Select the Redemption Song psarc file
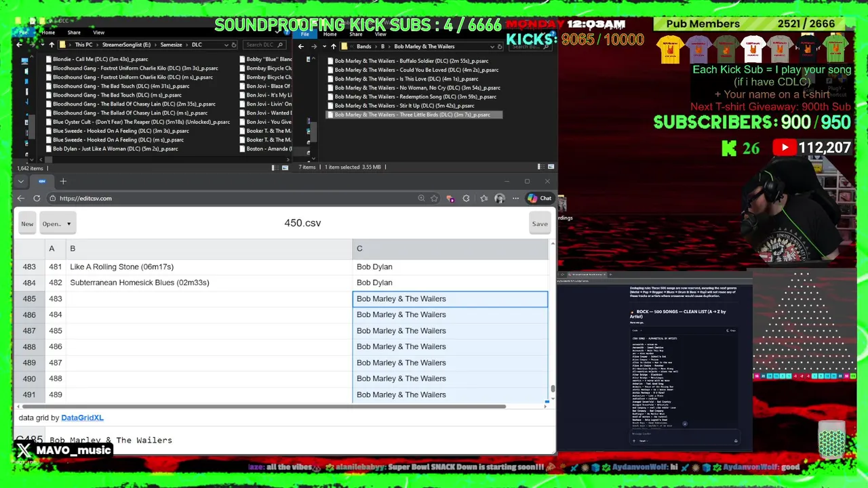868x488 pixels. click(x=411, y=96)
